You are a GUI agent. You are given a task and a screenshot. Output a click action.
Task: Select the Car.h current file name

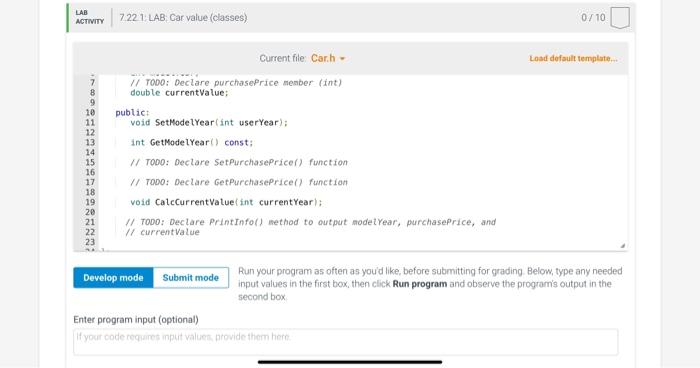click(323, 59)
